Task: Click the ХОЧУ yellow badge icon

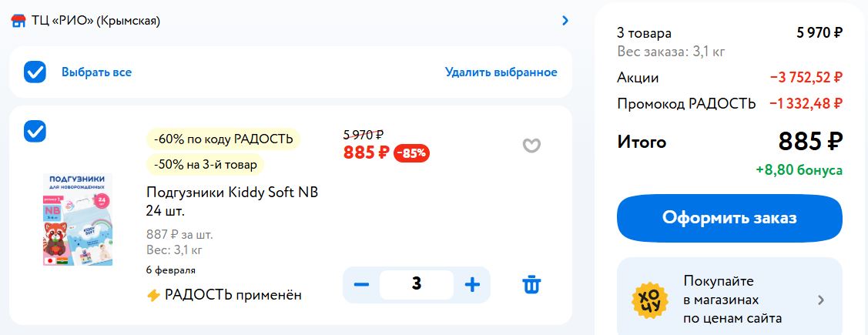Action: (x=649, y=300)
